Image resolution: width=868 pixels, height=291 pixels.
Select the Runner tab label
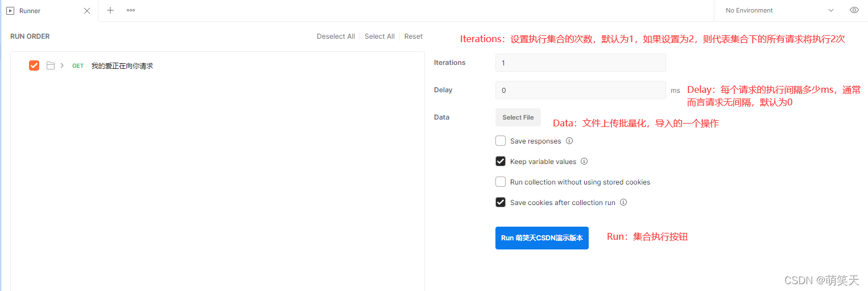pyautogui.click(x=30, y=11)
